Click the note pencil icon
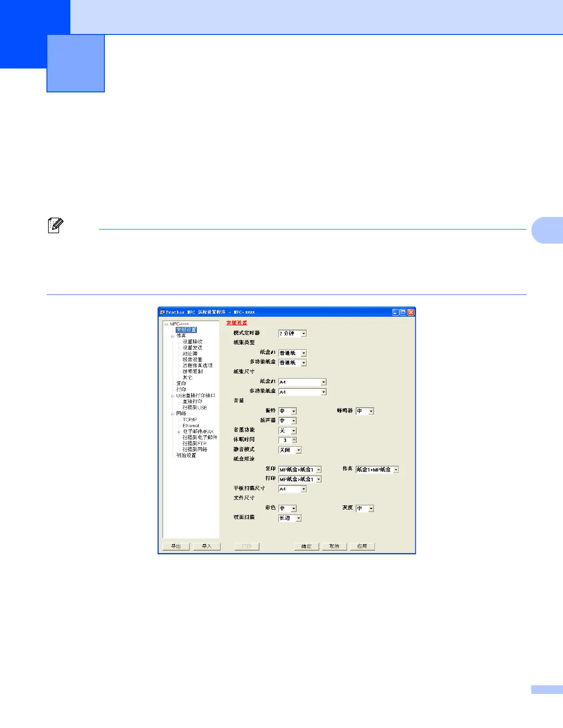563x728 pixels. pos(55,226)
